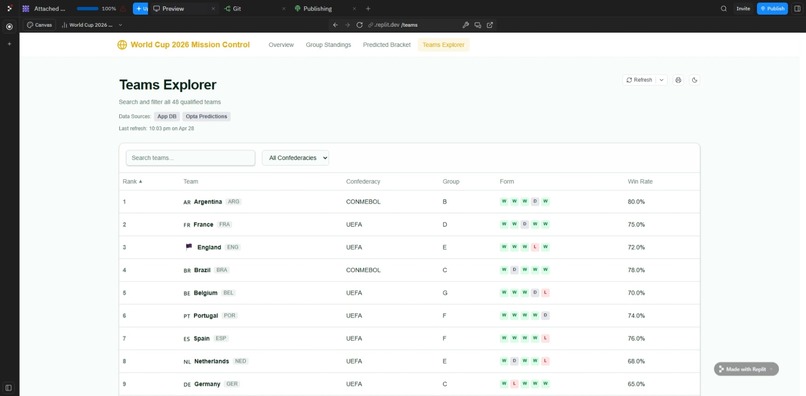Click the App DB data source chip
Image resolution: width=806 pixels, height=396 pixels.
pyautogui.click(x=167, y=117)
